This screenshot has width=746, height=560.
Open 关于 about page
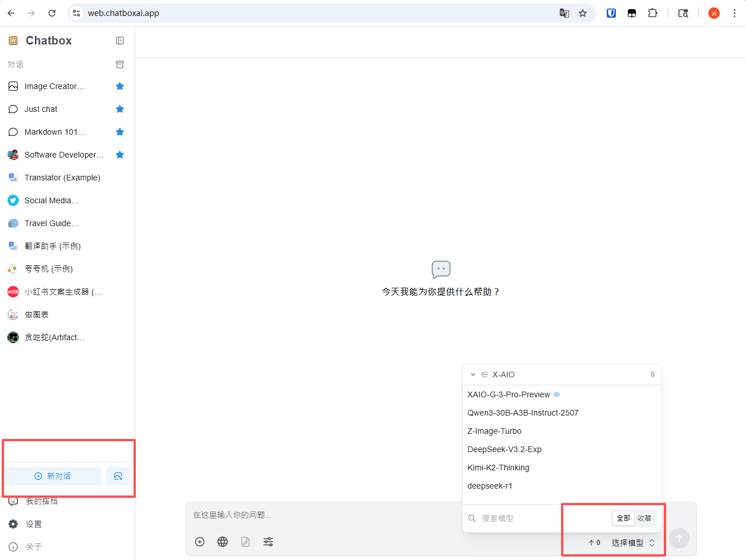click(34, 547)
